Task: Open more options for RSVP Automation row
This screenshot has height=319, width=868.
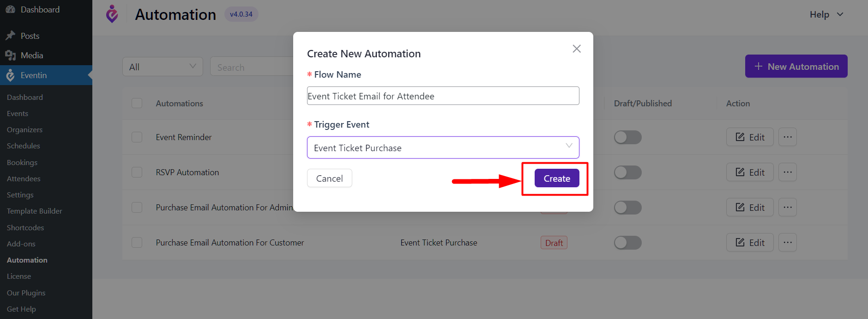Action: pos(788,172)
